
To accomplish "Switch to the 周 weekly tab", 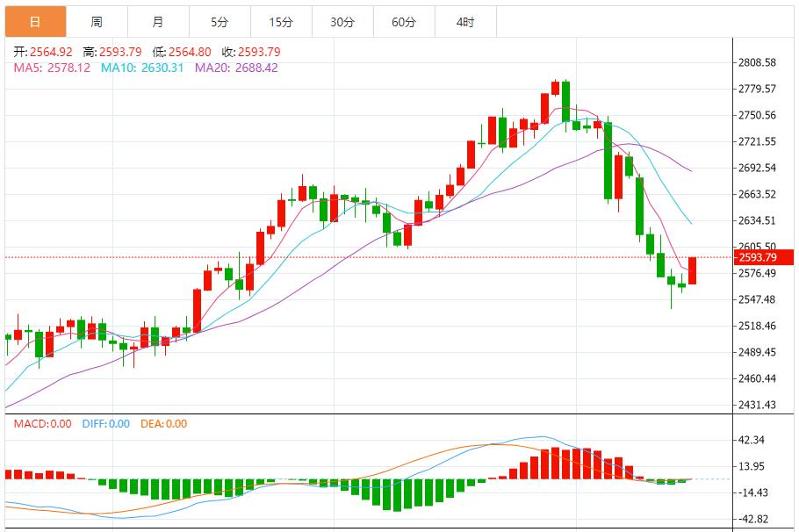I will click(x=97, y=22).
